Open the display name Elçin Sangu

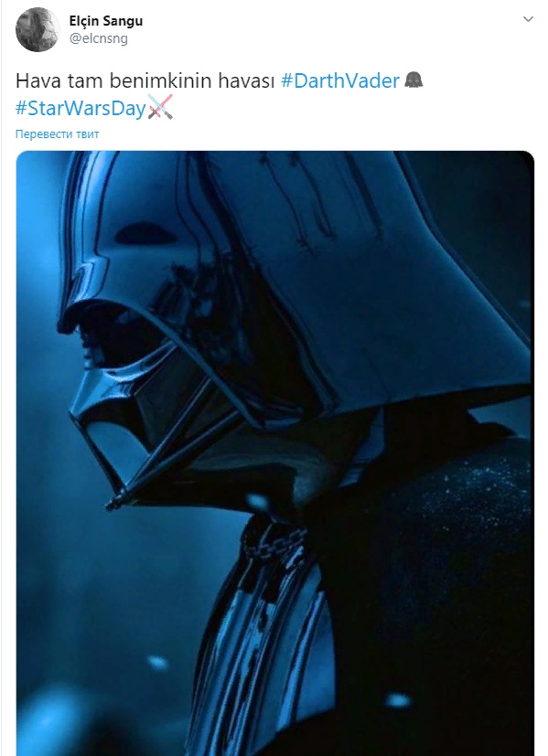[106, 21]
